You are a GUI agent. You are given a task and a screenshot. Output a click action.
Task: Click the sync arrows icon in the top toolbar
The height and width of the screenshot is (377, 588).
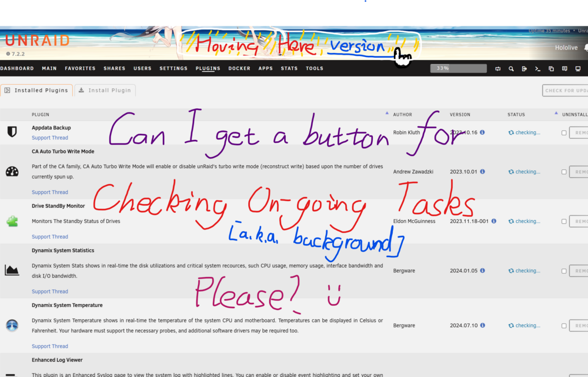[x=497, y=69]
